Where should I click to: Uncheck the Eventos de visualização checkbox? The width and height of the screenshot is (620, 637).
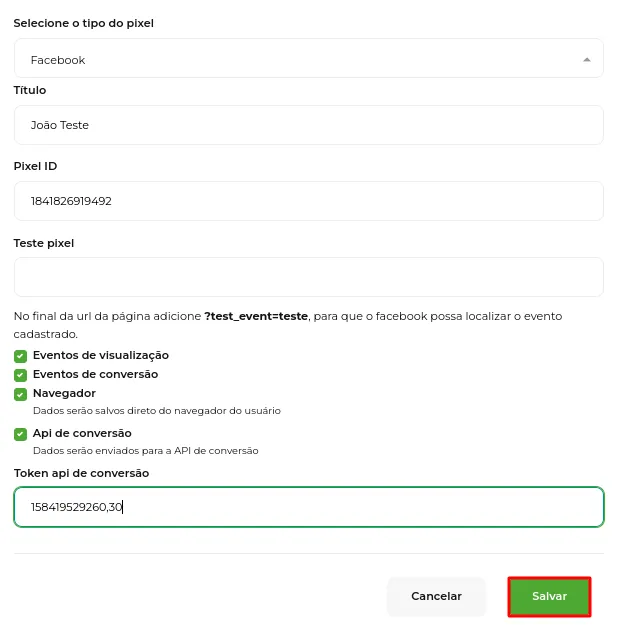coord(20,356)
